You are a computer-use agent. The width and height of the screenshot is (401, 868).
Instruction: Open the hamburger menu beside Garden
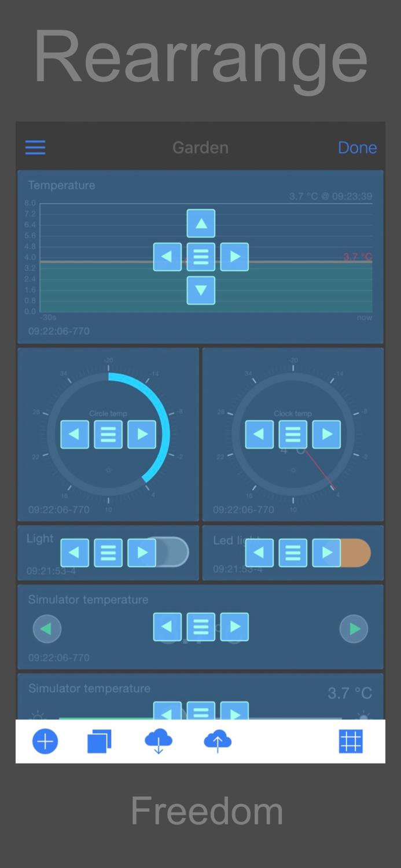35,148
